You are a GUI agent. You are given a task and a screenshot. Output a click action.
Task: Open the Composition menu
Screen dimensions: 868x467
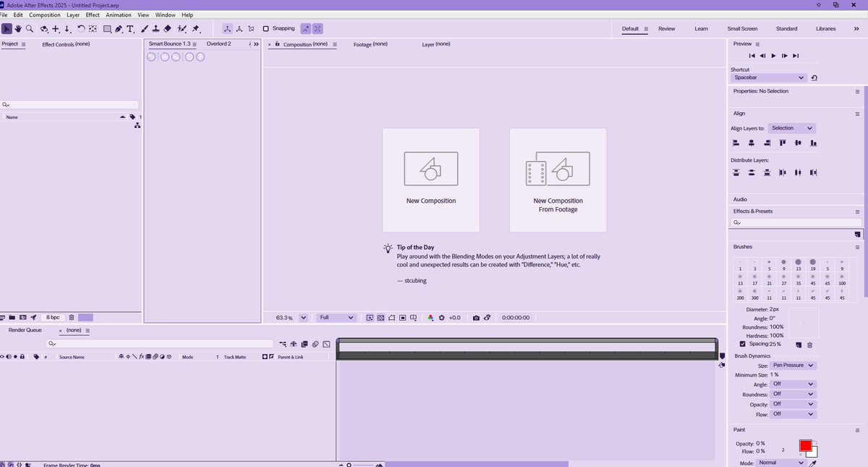(x=45, y=15)
